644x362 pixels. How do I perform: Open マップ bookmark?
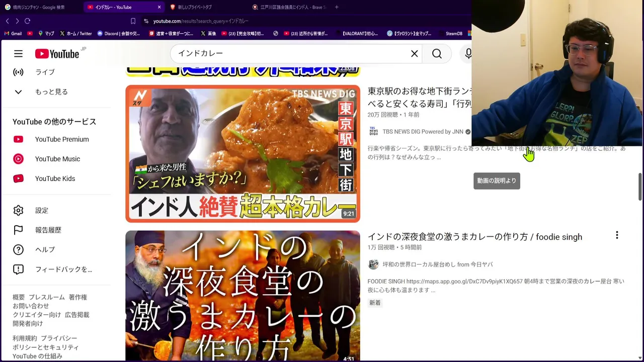click(46, 34)
